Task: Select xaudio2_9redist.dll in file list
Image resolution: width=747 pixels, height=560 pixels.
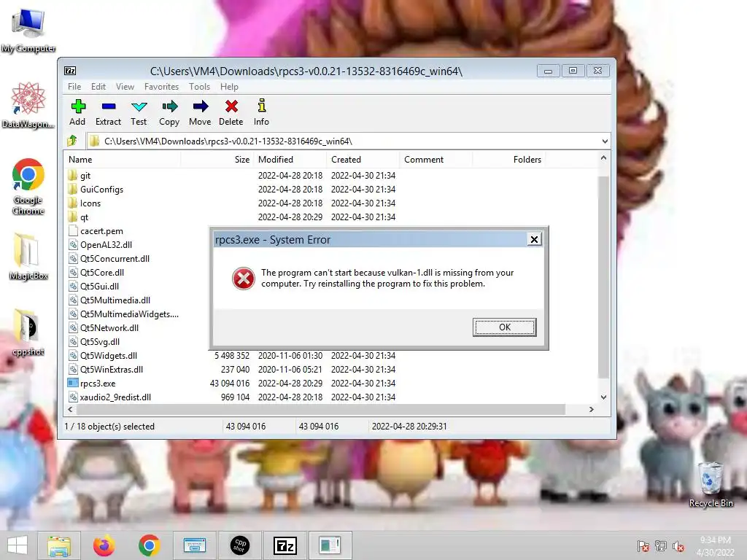Action: pyautogui.click(x=109, y=397)
